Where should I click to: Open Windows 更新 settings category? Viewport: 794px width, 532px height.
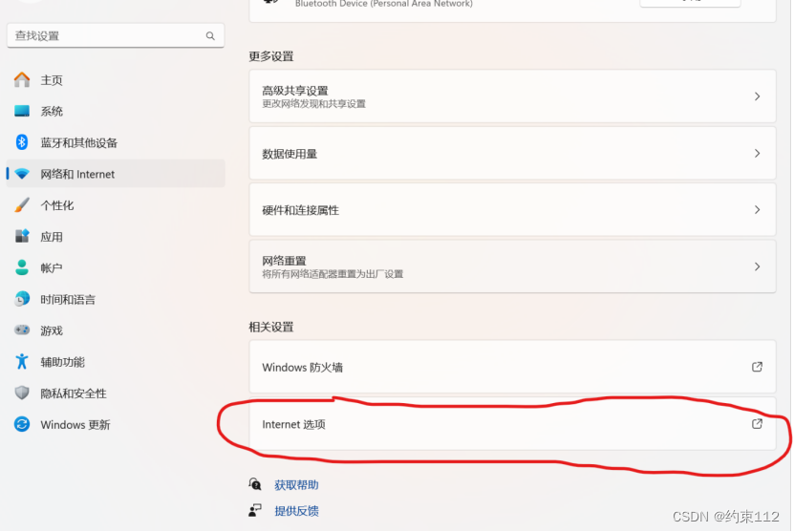pos(116,425)
